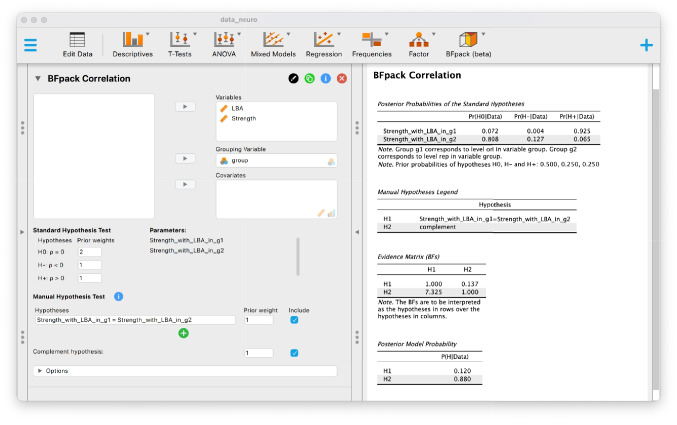Click the H- prior weight field
The image size is (677, 425).
(89, 265)
